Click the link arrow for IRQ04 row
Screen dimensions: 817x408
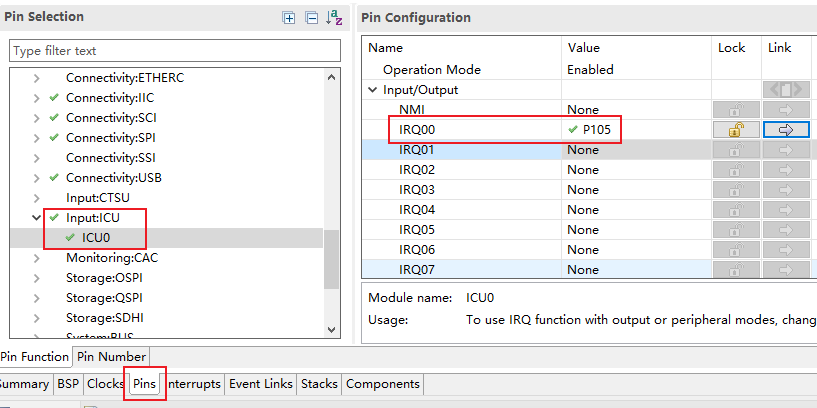pyautogui.click(x=785, y=210)
